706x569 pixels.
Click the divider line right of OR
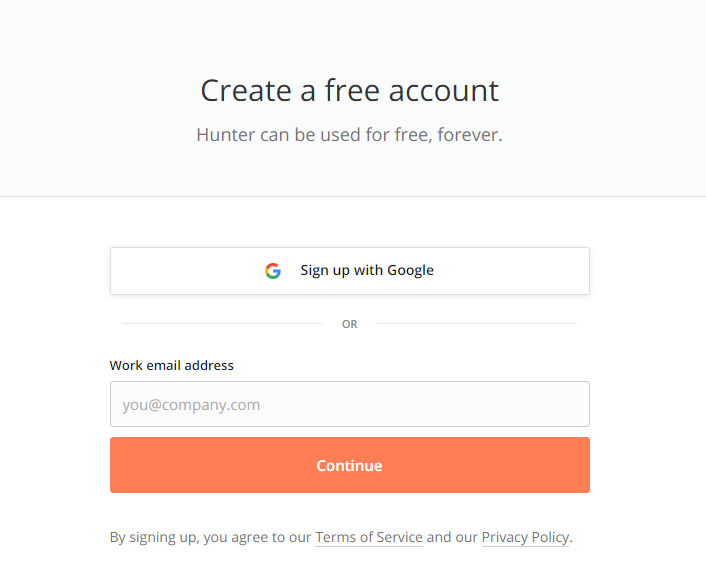coord(477,323)
